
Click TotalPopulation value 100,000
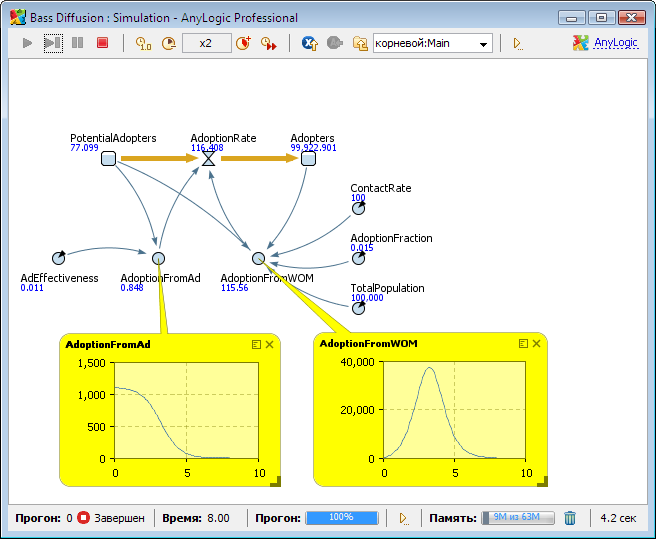click(367, 298)
